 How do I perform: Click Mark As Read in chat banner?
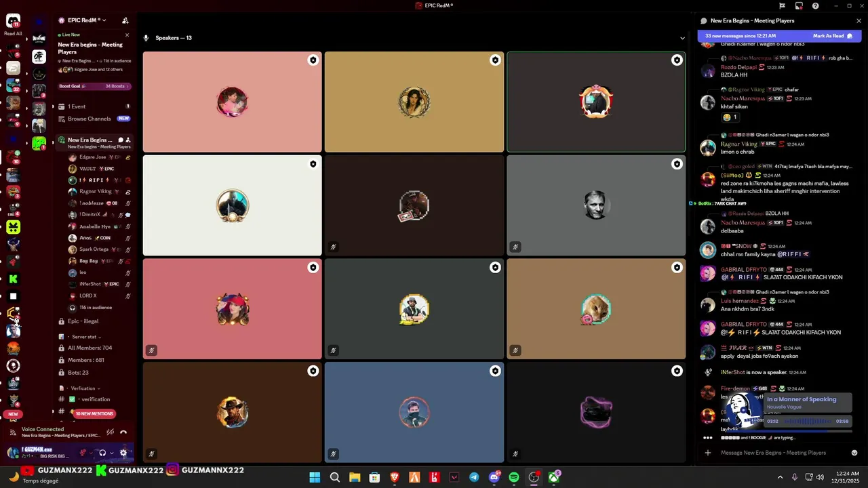coord(832,36)
